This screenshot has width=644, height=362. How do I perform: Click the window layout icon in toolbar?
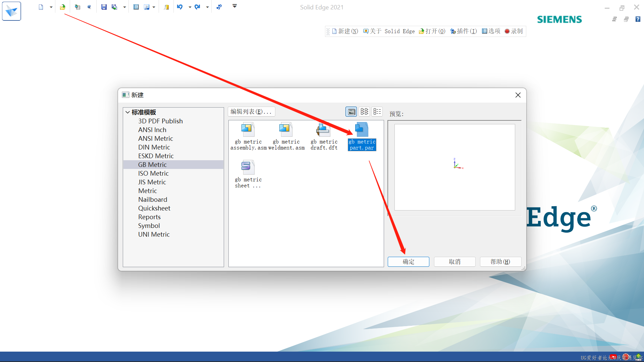(147, 7)
